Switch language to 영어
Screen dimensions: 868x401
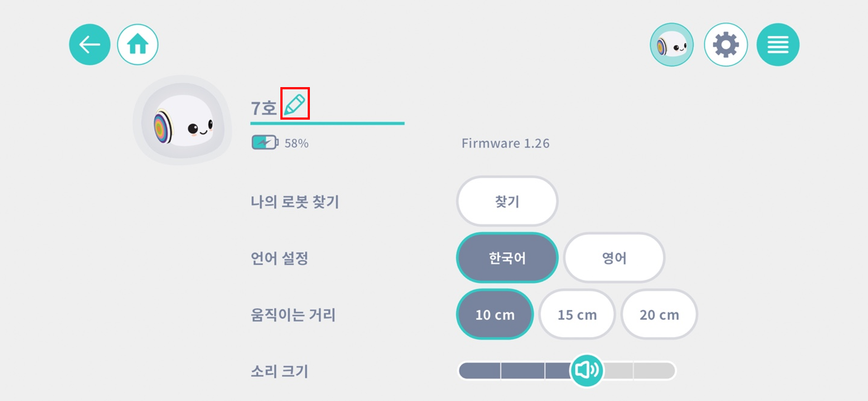614,258
